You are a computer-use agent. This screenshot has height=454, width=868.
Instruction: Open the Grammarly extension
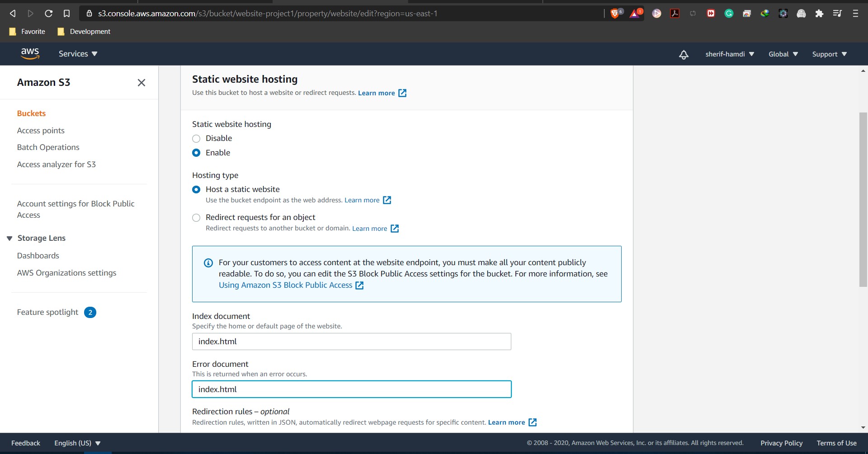(729, 14)
